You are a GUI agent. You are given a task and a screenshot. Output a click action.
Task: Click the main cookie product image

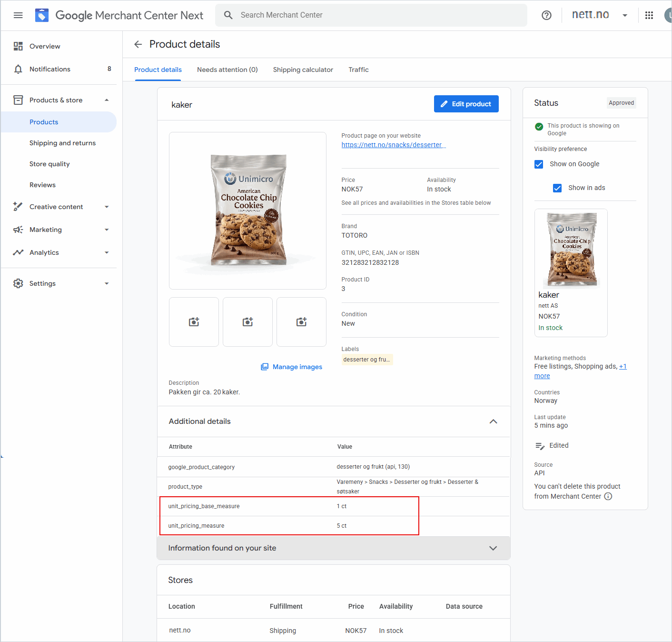(x=248, y=211)
